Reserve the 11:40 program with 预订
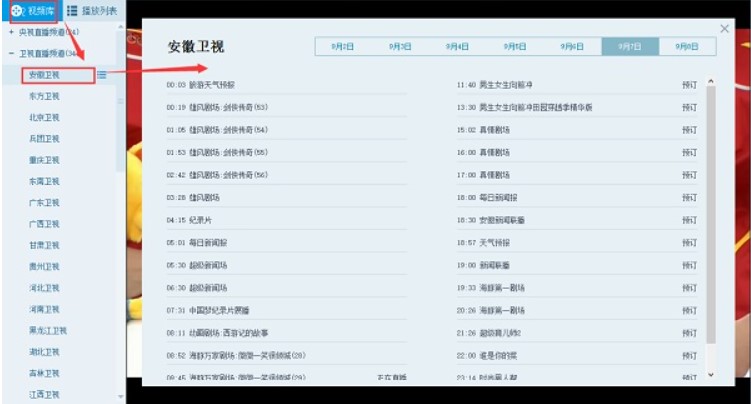Screen dimensions: 751x404 click(x=689, y=85)
